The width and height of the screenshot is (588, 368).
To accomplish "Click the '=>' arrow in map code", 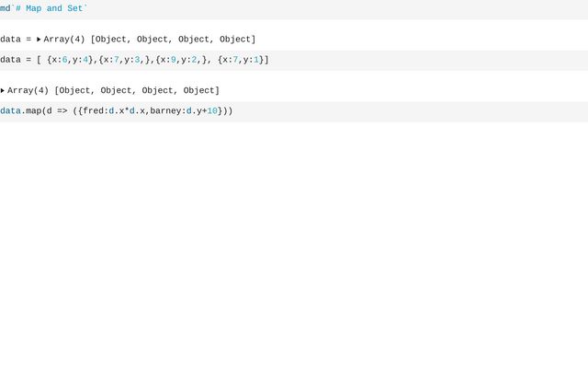I will click(62, 111).
